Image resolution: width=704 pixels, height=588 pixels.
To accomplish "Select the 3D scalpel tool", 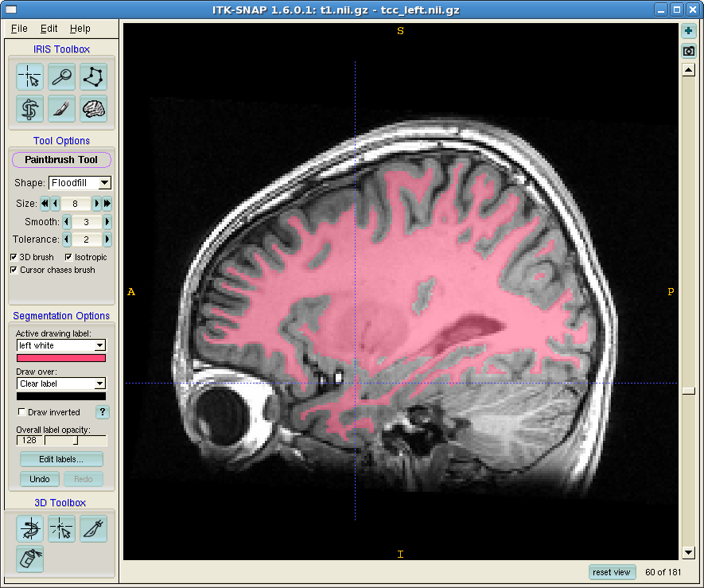I will click(93, 528).
